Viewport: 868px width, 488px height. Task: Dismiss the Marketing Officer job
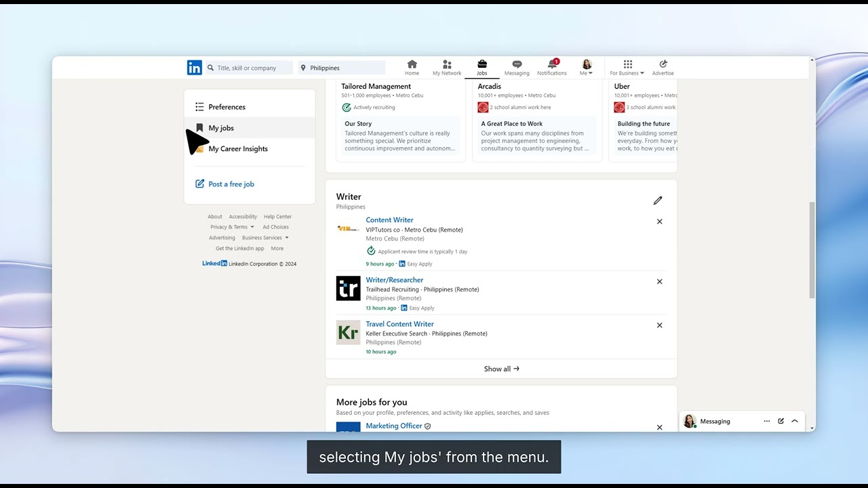pyautogui.click(x=659, y=427)
